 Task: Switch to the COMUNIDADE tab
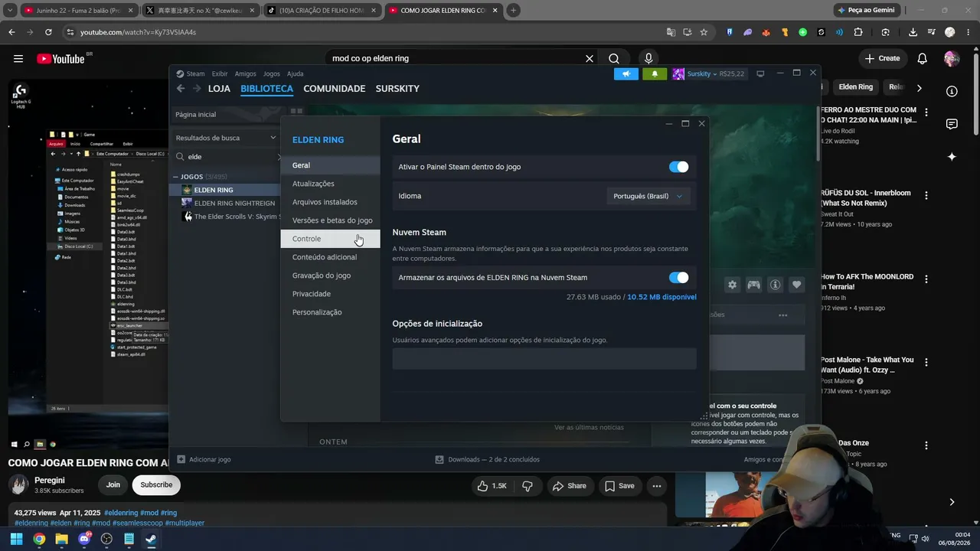pyautogui.click(x=335, y=89)
